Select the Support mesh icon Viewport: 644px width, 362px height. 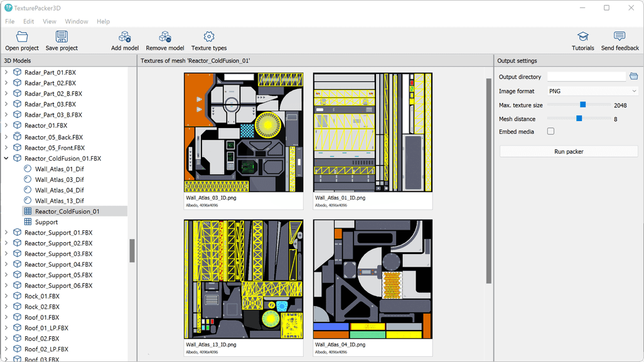pyautogui.click(x=28, y=221)
